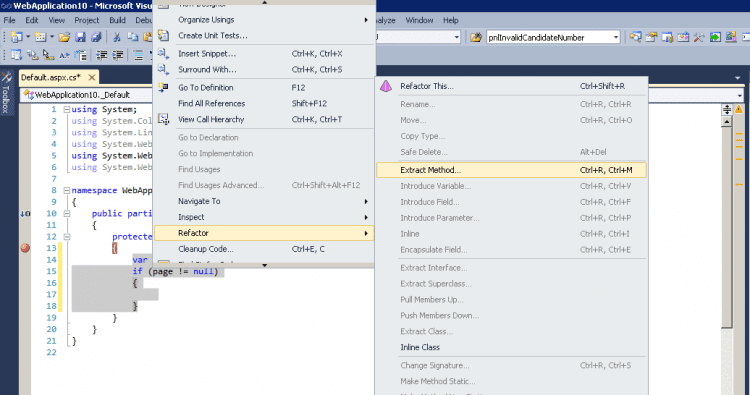750x395 pixels.
Task: Open the Window menu
Action: tap(419, 20)
